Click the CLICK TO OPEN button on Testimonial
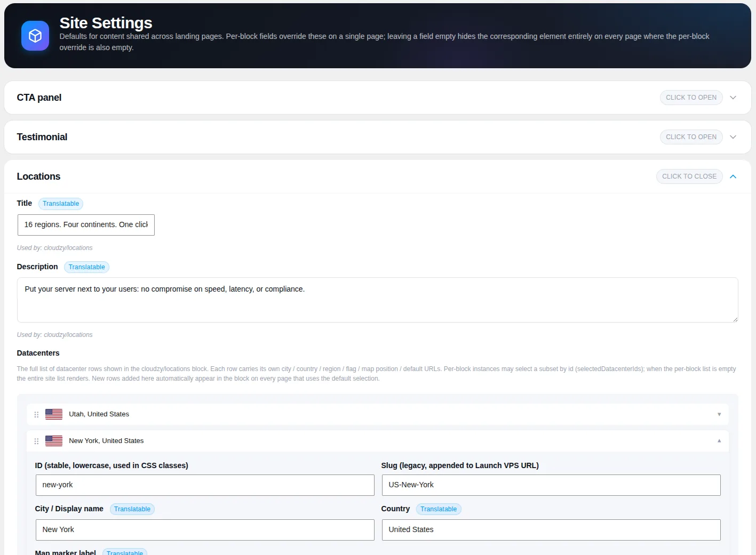This screenshot has height=555, width=756. coord(691,137)
